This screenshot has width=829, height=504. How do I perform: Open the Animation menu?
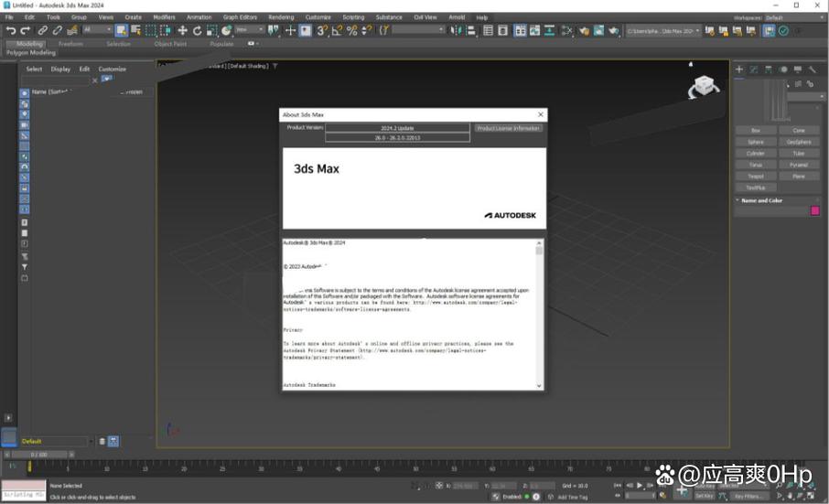point(199,17)
